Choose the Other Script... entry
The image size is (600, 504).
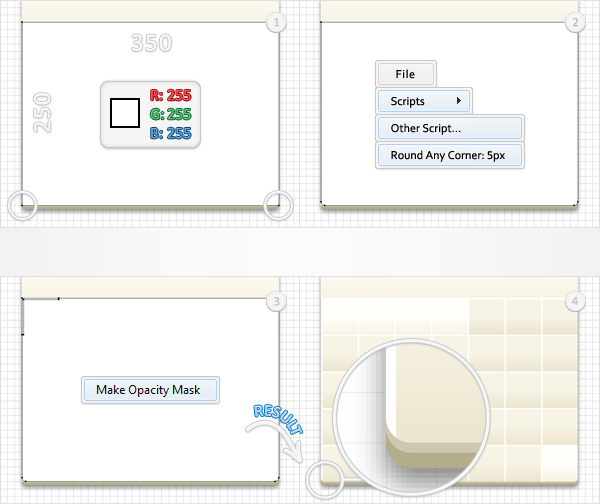pos(450,128)
